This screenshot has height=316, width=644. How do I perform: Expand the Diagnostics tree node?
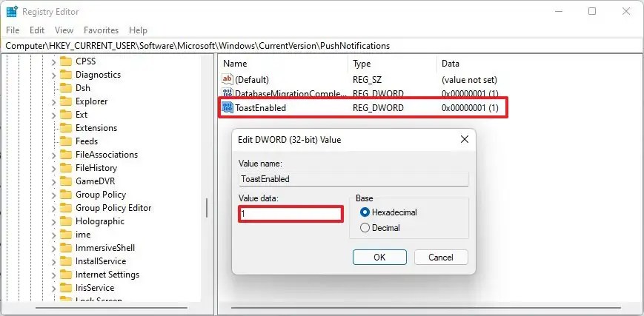click(x=53, y=75)
